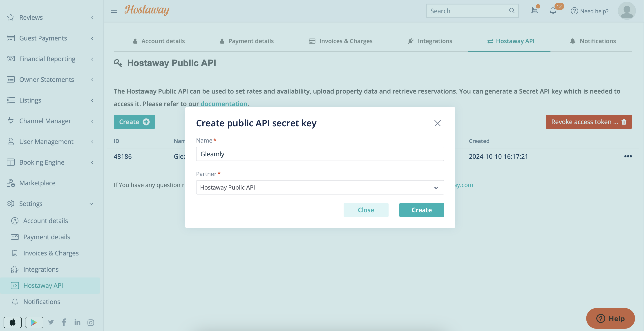Open the Partner dropdown
Image resolution: width=644 pixels, height=331 pixels.
320,187
